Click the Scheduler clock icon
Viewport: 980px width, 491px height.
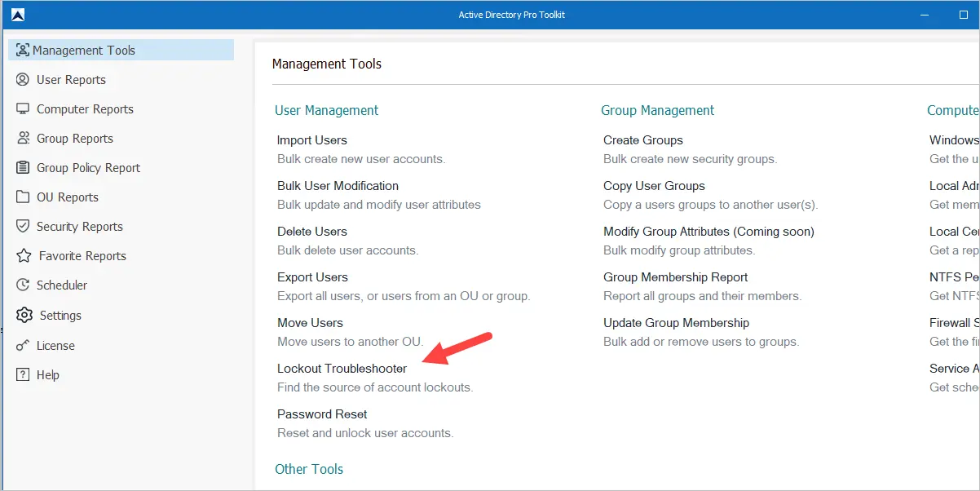click(23, 285)
